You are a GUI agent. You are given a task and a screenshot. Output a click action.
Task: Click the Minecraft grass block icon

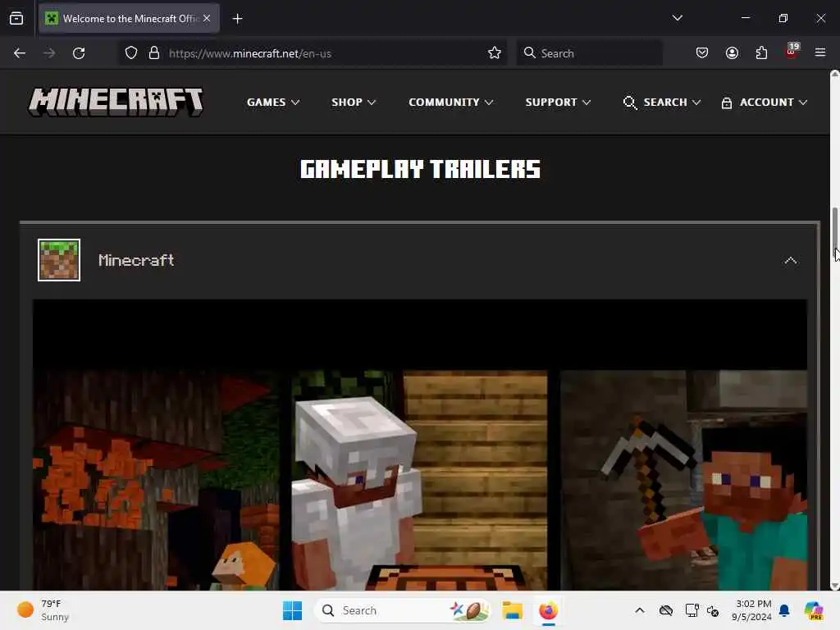pos(59,260)
